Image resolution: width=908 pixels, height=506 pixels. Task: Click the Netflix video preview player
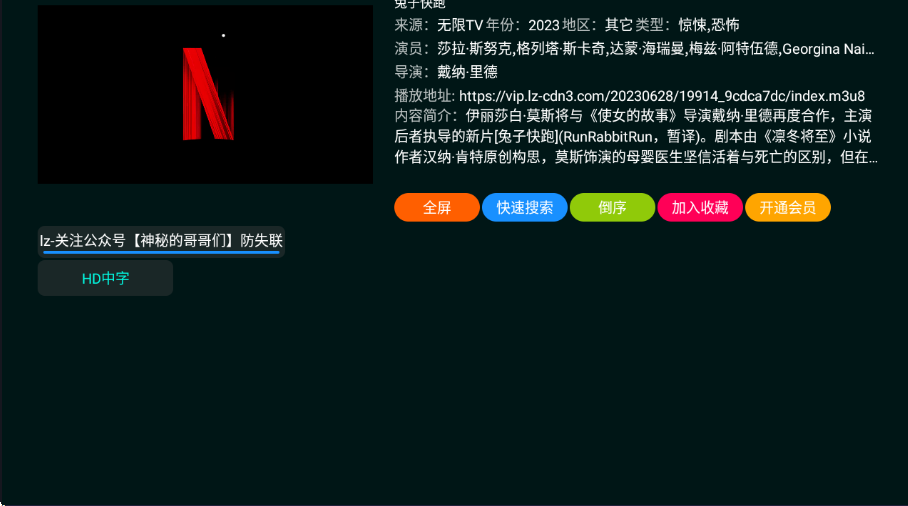tap(206, 94)
